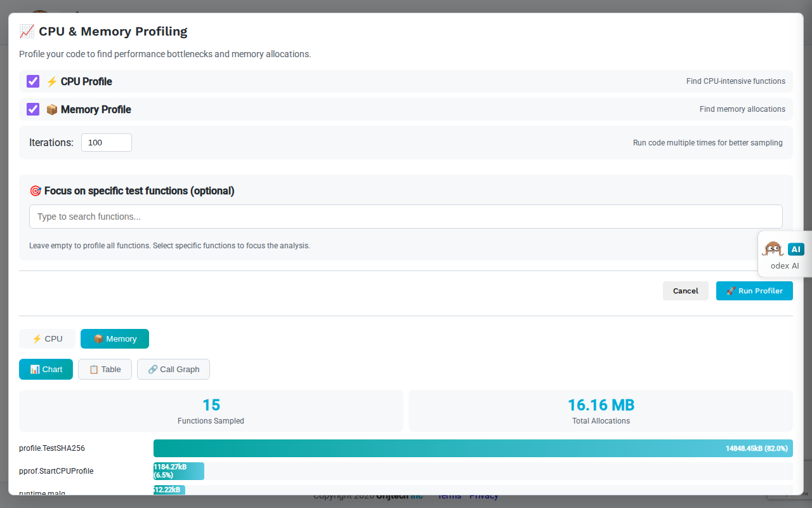812x508 pixels.
Task: Click the package icon beside Memory Profile
Action: point(51,109)
